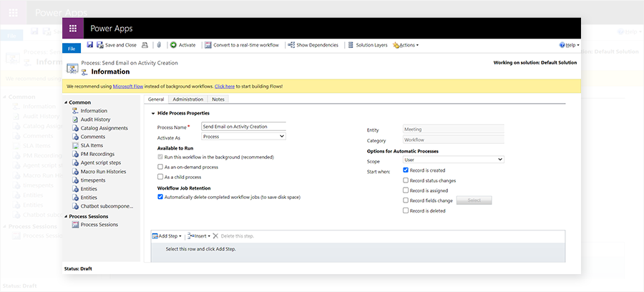
Task: Click the SLA Items icon
Action: (x=75, y=145)
